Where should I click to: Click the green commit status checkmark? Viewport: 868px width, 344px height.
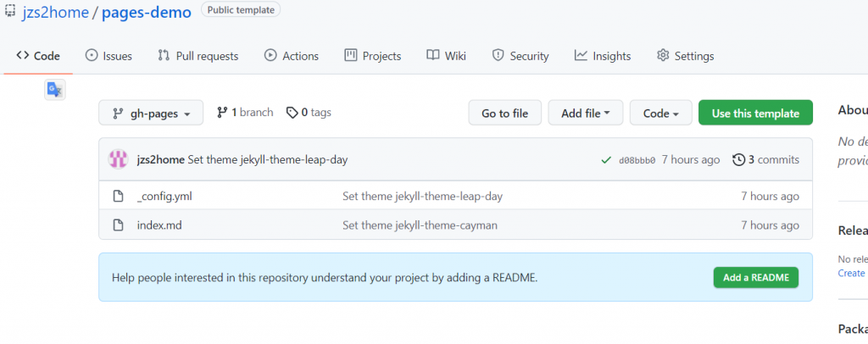605,159
